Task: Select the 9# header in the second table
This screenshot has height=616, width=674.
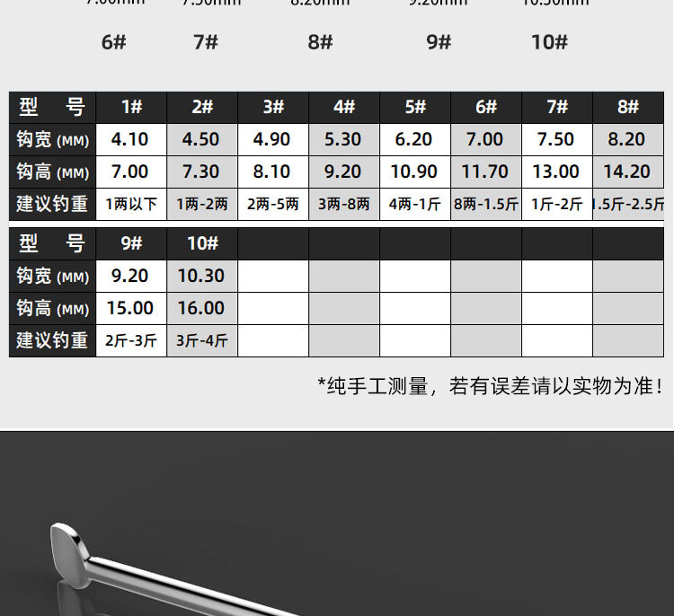Action: coord(131,243)
